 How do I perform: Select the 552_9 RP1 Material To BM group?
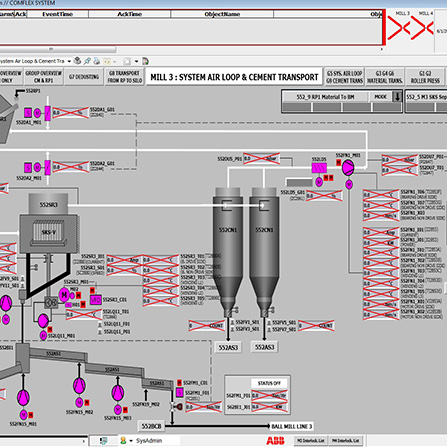325,97
